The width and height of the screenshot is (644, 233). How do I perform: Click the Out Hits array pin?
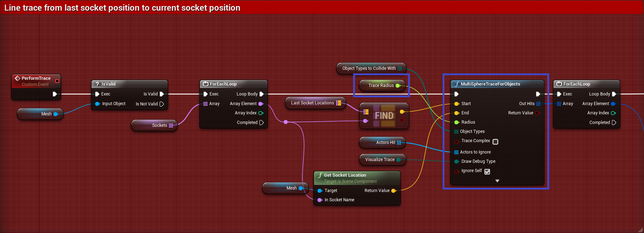point(538,104)
